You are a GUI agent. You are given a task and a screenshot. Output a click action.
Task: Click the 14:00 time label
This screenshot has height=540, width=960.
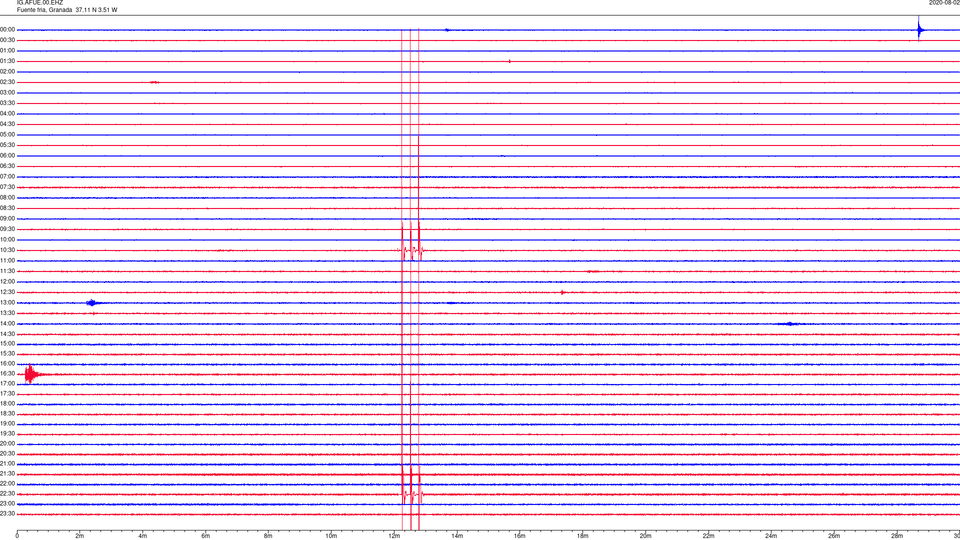tap(7, 323)
